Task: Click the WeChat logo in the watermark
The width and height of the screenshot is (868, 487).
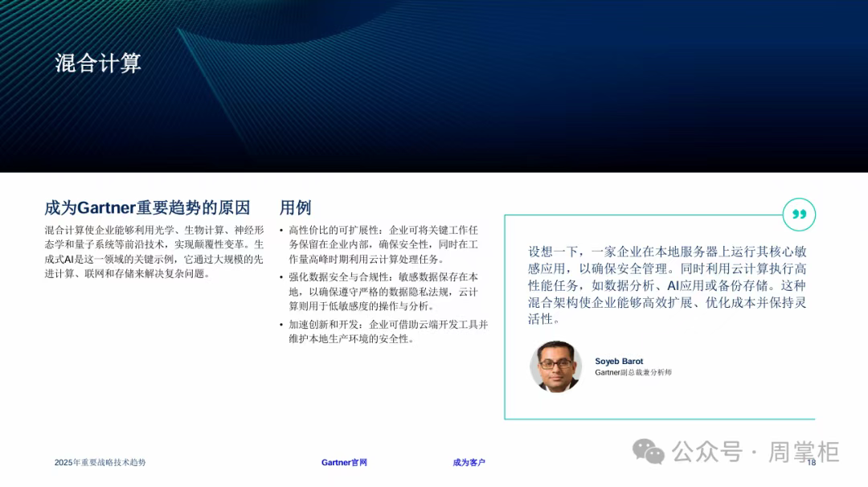Action: (x=649, y=452)
